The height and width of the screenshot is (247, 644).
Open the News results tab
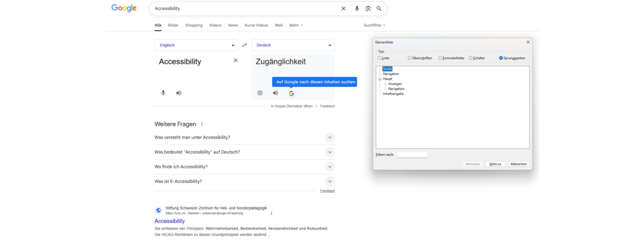233,25
